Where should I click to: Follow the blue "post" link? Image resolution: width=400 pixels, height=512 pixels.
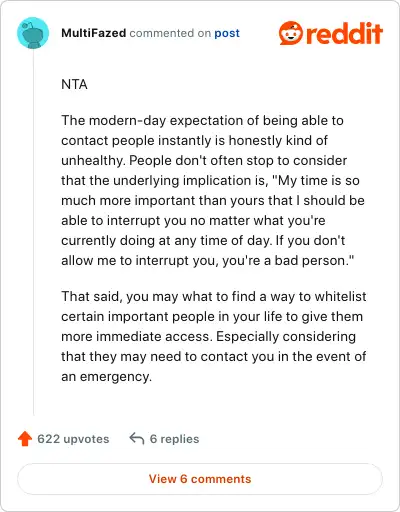tap(227, 33)
